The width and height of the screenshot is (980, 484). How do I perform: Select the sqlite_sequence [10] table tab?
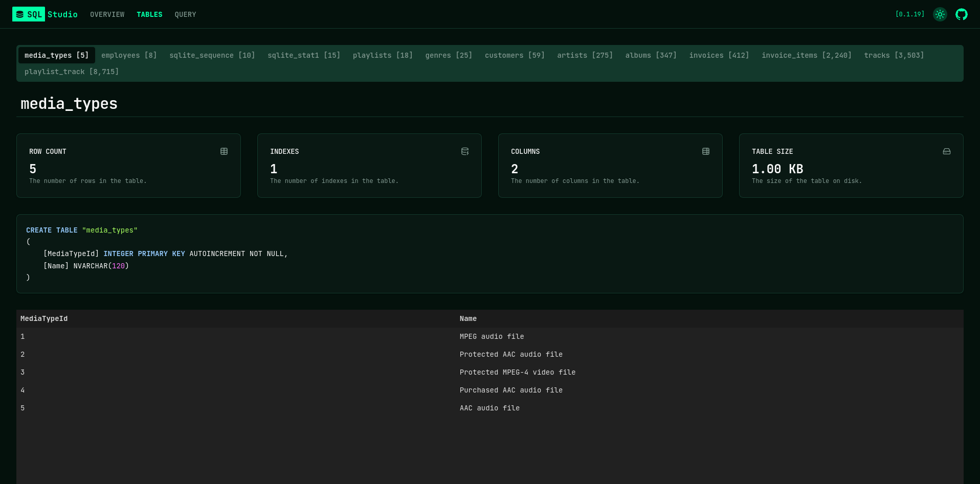pos(212,55)
